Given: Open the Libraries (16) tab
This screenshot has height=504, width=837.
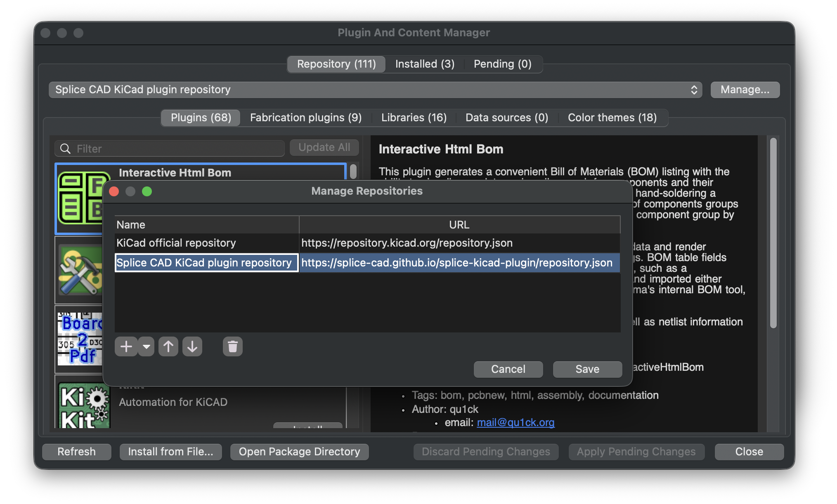Looking at the screenshot, I should point(414,118).
